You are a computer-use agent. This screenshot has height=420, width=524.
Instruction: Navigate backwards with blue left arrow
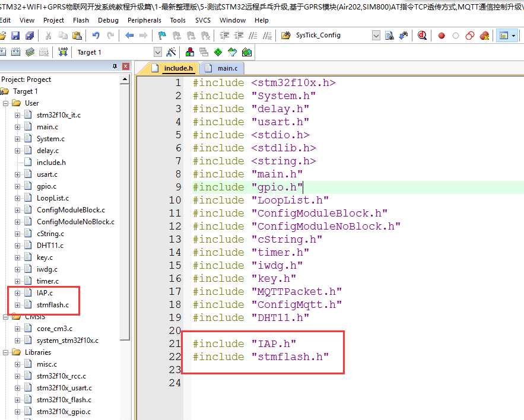pyautogui.click(x=129, y=36)
